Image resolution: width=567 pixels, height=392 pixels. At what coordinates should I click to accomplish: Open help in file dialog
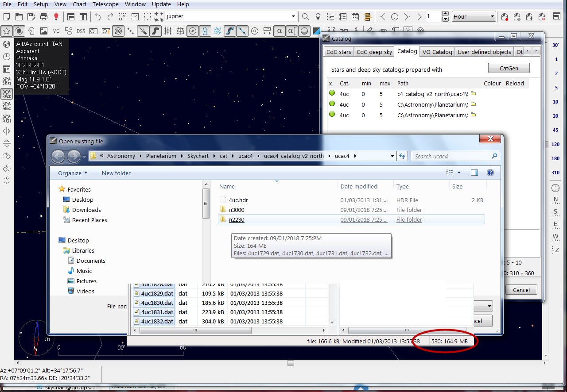point(490,173)
